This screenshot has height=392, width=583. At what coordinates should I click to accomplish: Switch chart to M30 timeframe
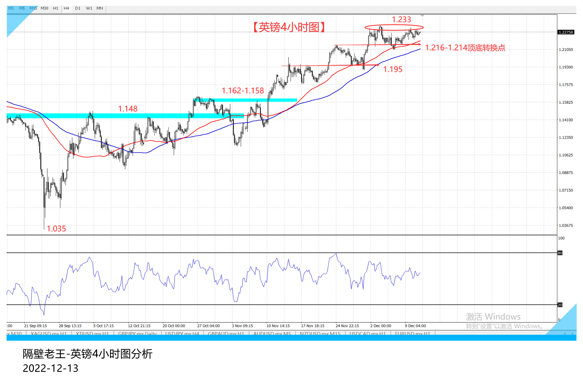pos(44,8)
